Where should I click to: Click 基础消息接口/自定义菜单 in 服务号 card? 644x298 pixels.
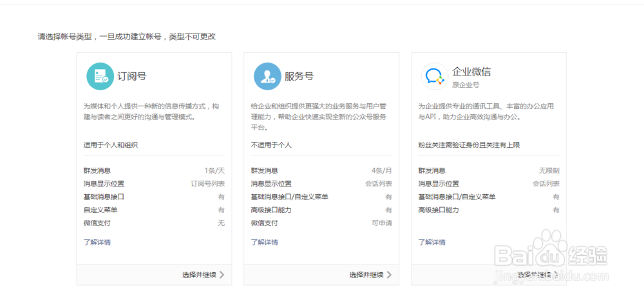[x=290, y=197]
